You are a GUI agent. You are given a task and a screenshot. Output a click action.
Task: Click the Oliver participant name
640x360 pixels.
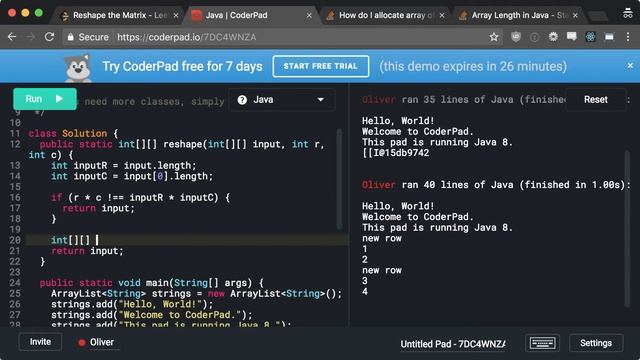click(x=102, y=342)
